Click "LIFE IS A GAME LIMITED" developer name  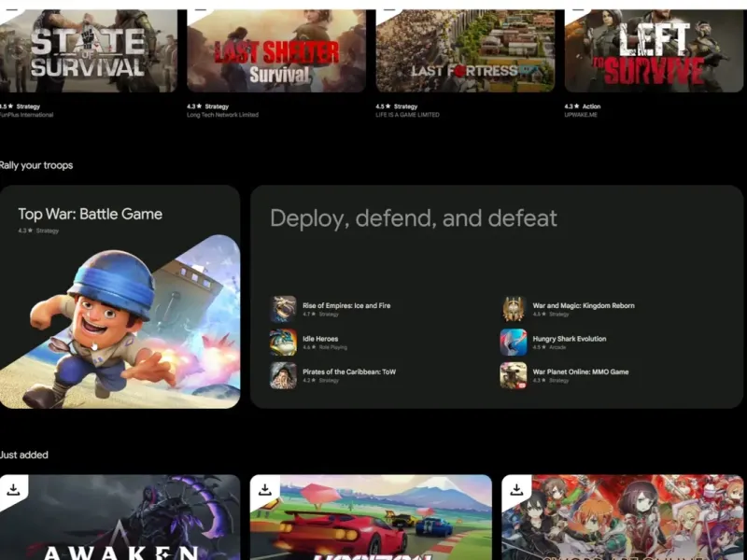tap(407, 115)
